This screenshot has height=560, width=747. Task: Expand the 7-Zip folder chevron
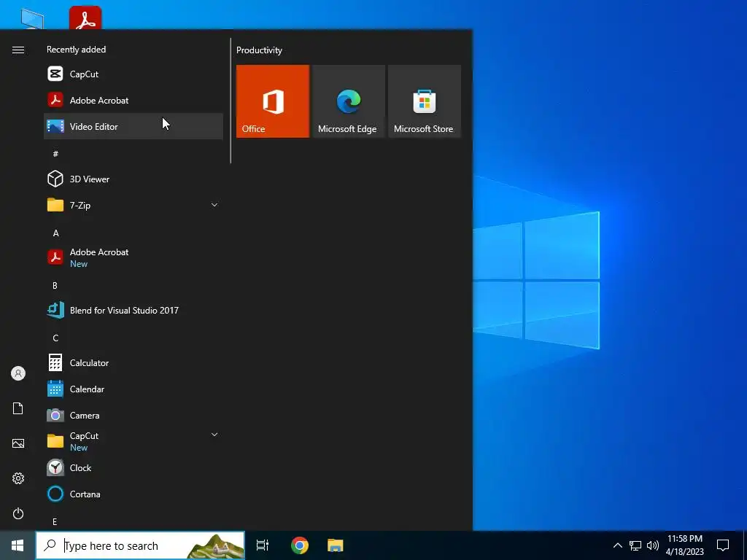(x=214, y=205)
